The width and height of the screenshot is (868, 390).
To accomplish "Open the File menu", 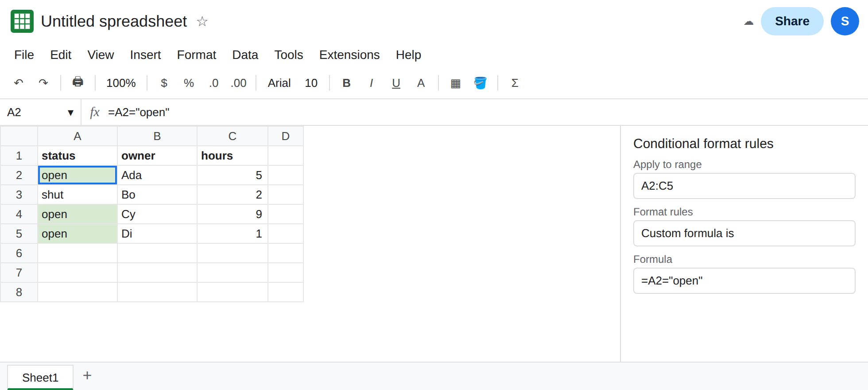I will pos(24,55).
